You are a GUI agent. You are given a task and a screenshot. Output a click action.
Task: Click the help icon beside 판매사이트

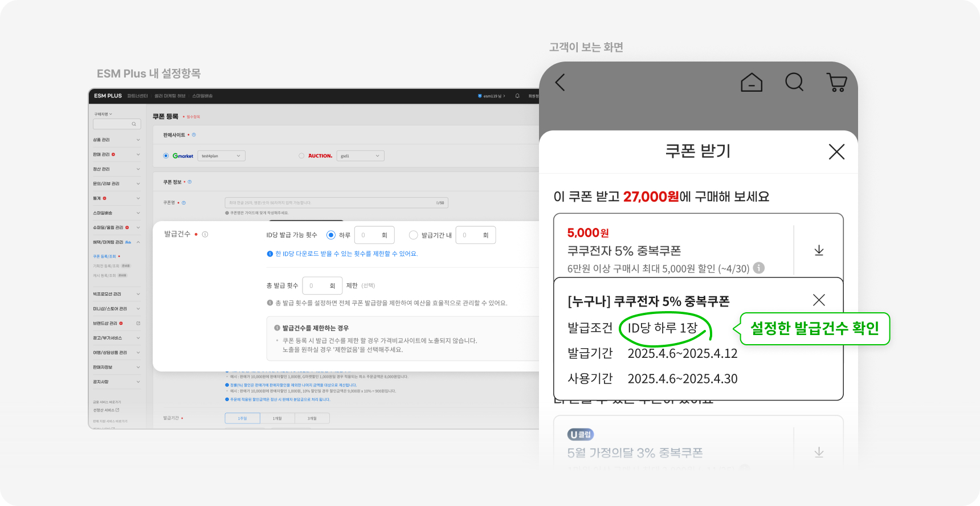click(194, 135)
